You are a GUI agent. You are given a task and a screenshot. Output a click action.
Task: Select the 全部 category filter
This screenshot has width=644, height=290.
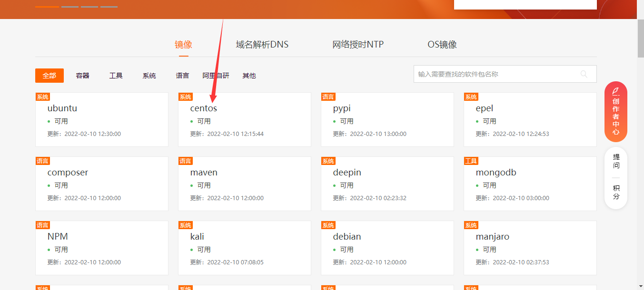tap(50, 76)
